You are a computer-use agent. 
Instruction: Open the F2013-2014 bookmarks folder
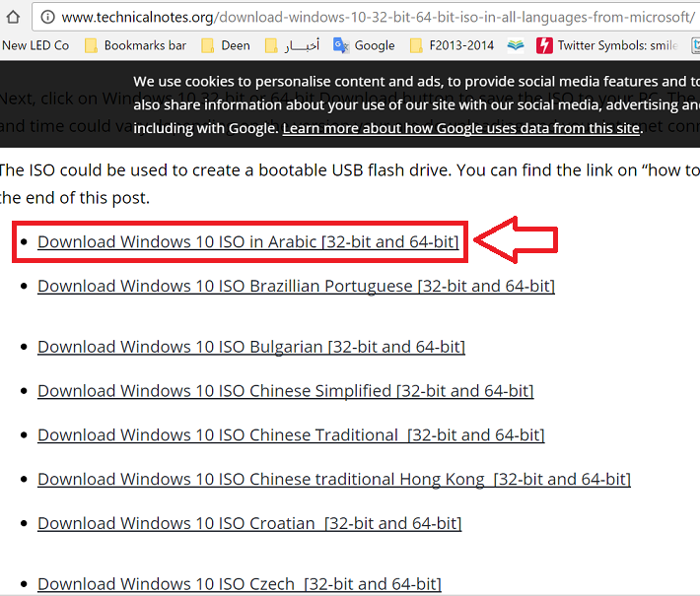(x=453, y=45)
